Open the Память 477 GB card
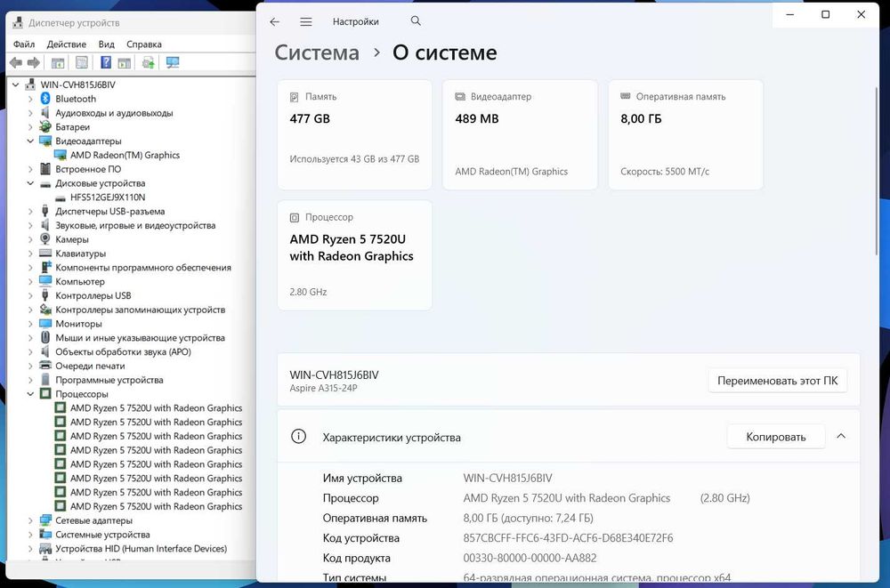This screenshot has width=890, height=588. (355, 134)
